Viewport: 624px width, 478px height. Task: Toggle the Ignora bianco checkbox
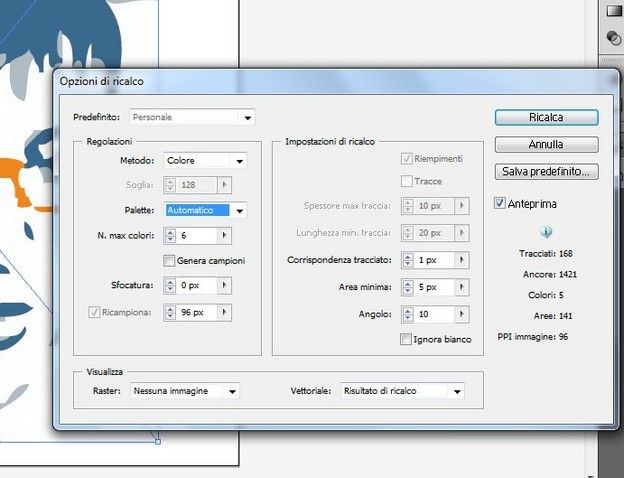pyautogui.click(x=406, y=340)
